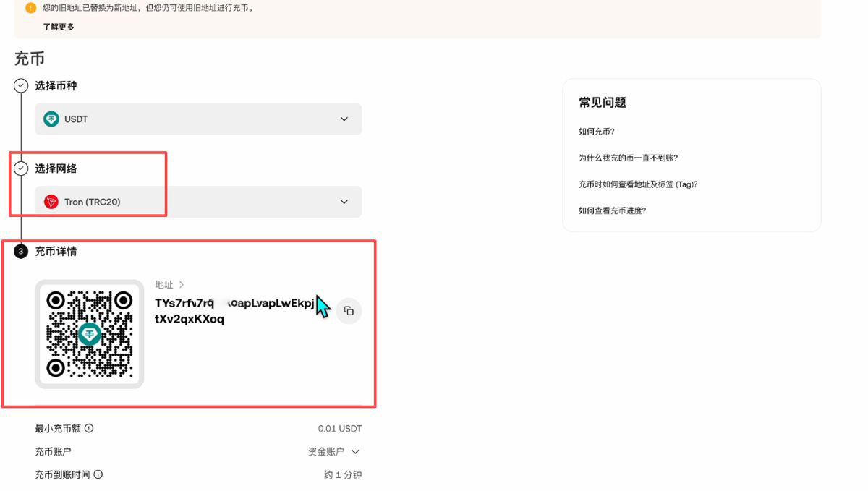The height and width of the screenshot is (491, 868).
Task: Click the USDT token icon
Action: point(51,119)
